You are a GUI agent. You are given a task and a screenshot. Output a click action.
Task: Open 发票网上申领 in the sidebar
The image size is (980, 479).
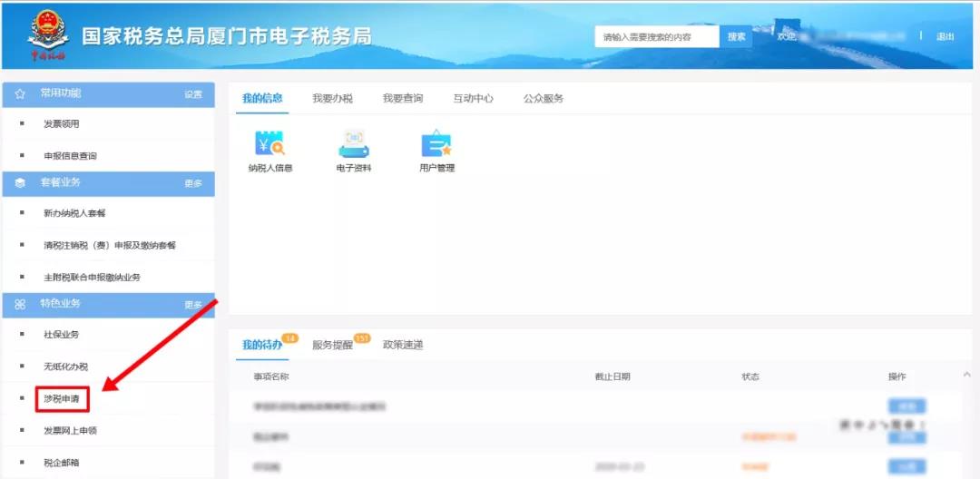(x=70, y=430)
